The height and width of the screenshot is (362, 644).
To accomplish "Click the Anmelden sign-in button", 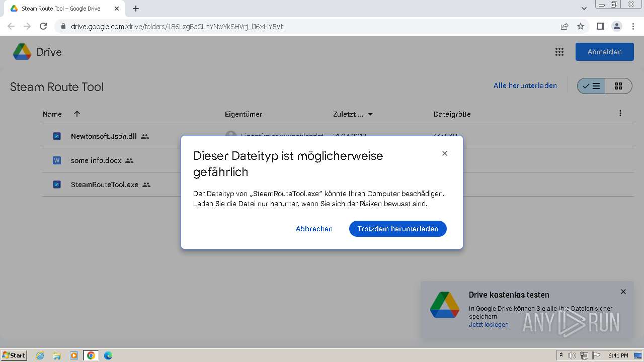I will point(605,52).
